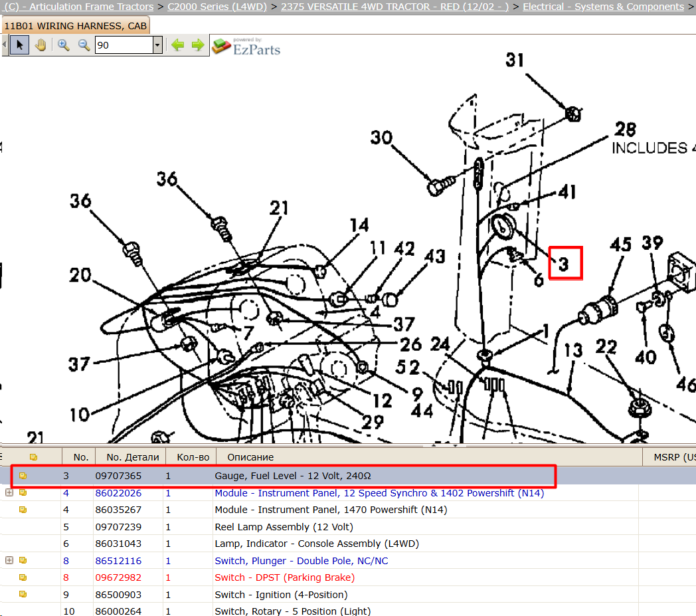
Task: Click callout number 14 in diagram
Action: tap(359, 225)
